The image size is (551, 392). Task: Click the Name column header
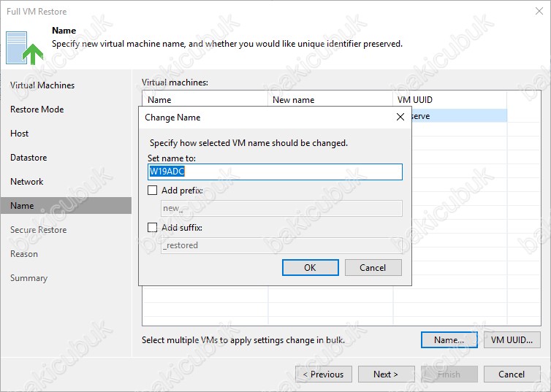pyautogui.click(x=205, y=100)
